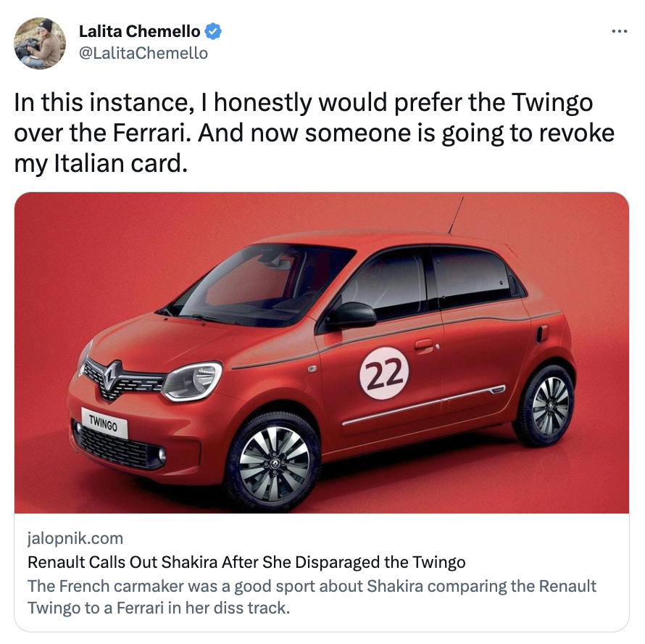Image resolution: width=645 pixels, height=644 pixels.
Task: Open Lalita Chemello's profile avatar
Action: click(x=40, y=44)
